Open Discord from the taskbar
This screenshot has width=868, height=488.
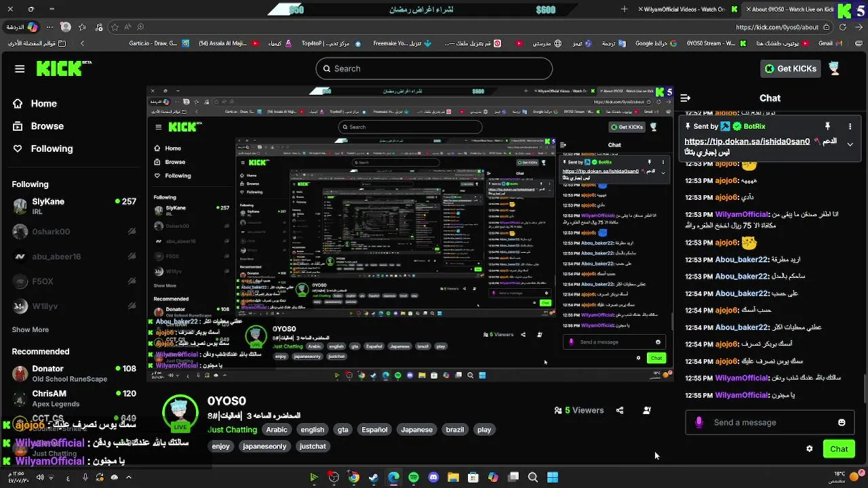click(433, 477)
